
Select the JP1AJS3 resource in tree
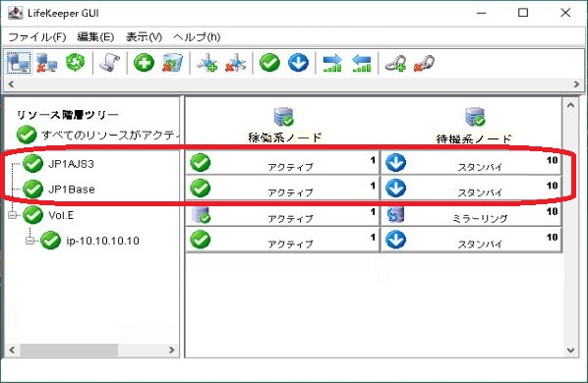point(71,164)
